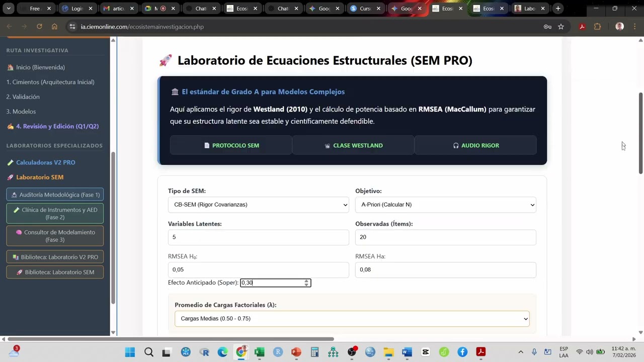Show hidden system tray icons
The height and width of the screenshot is (362, 644).
coord(521,352)
